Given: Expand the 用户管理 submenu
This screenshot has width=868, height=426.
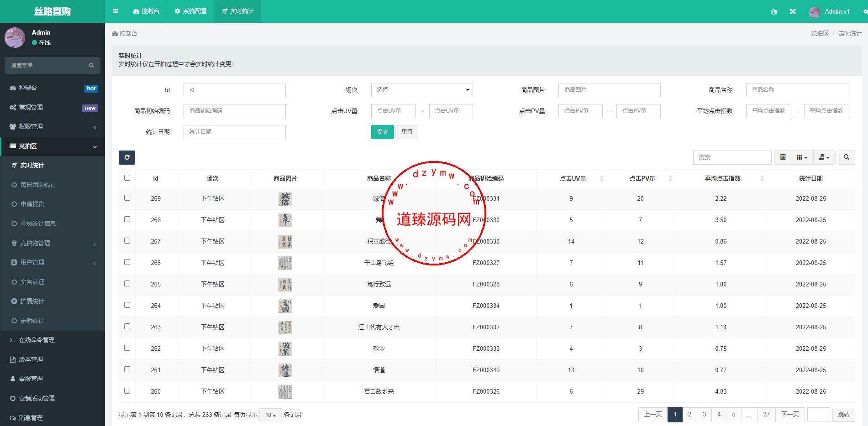Looking at the screenshot, I should point(53,263).
